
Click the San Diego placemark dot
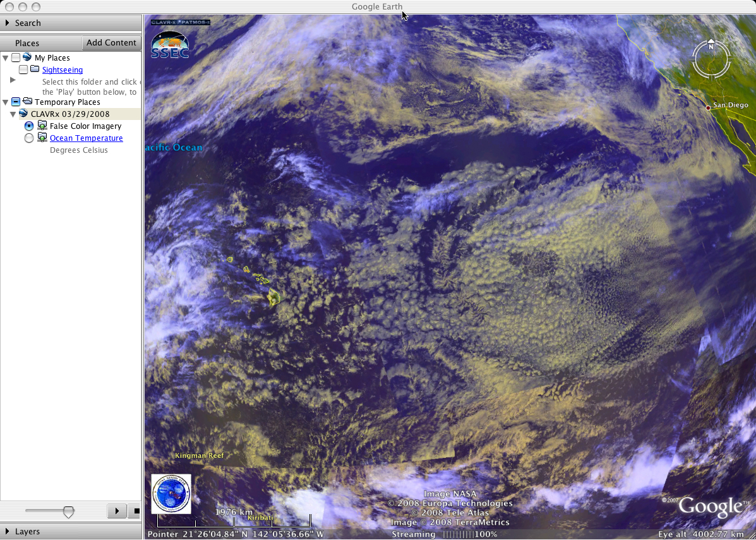[708, 107]
